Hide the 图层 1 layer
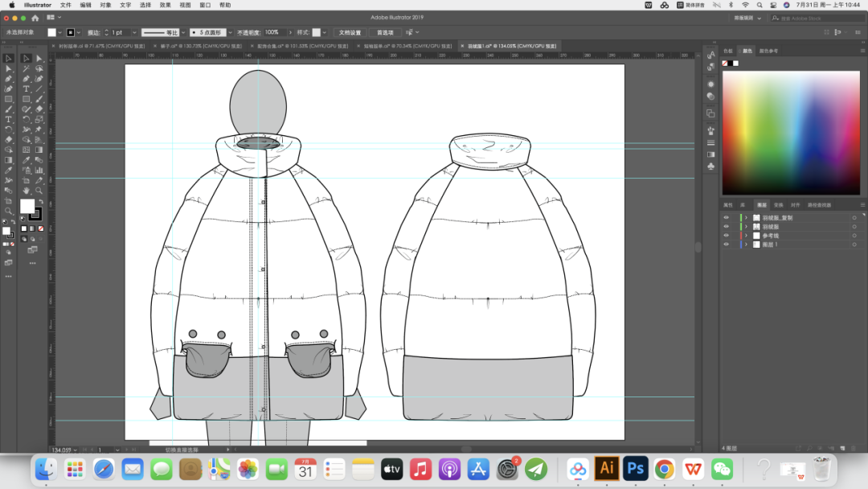 [x=727, y=244]
